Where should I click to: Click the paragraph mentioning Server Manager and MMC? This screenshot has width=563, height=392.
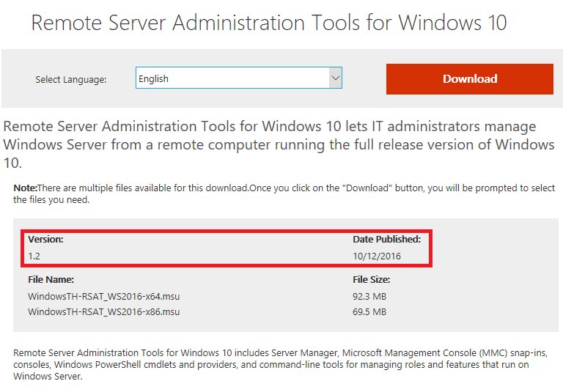click(x=281, y=364)
